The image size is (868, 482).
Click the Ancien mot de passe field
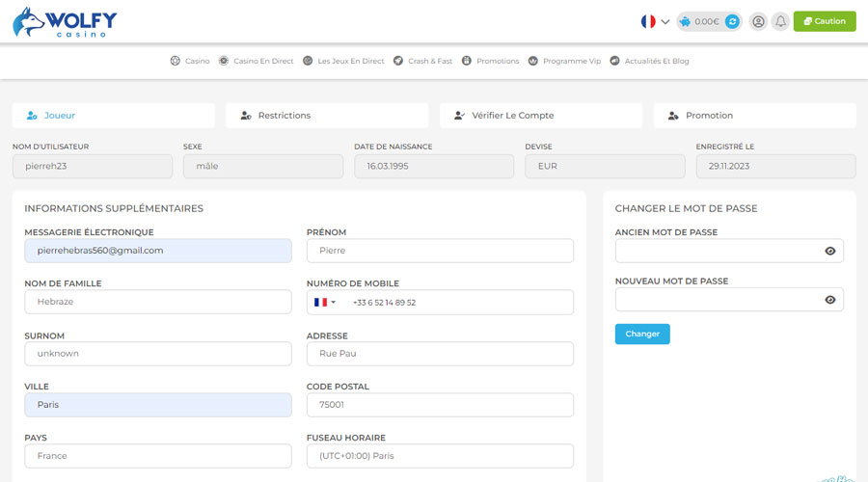(x=729, y=251)
